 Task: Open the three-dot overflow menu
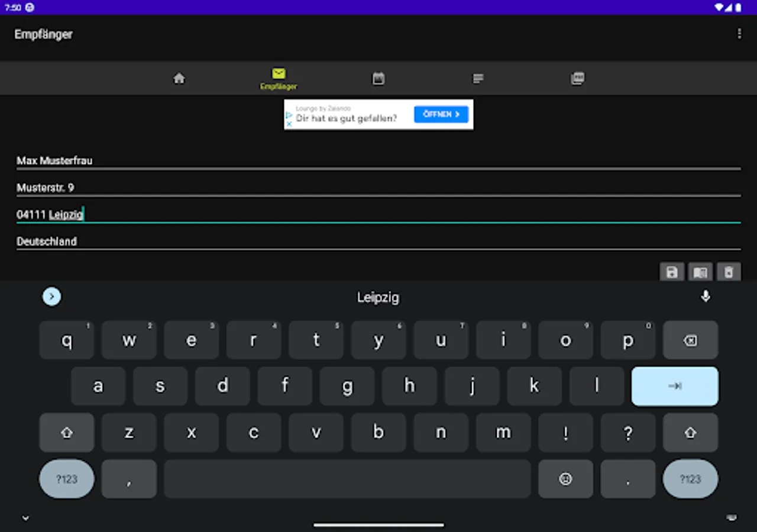pos(739,34)
